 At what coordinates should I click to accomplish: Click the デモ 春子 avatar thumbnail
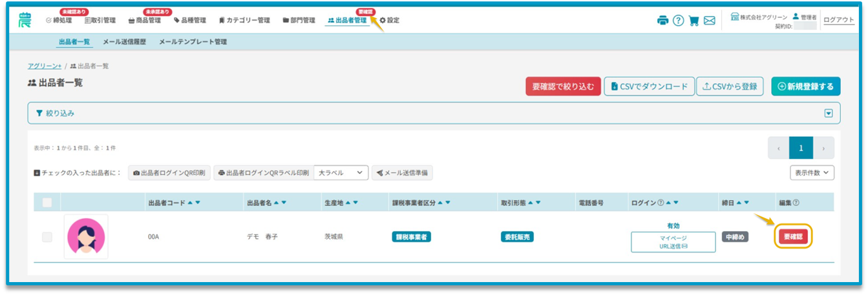point(86,237)
